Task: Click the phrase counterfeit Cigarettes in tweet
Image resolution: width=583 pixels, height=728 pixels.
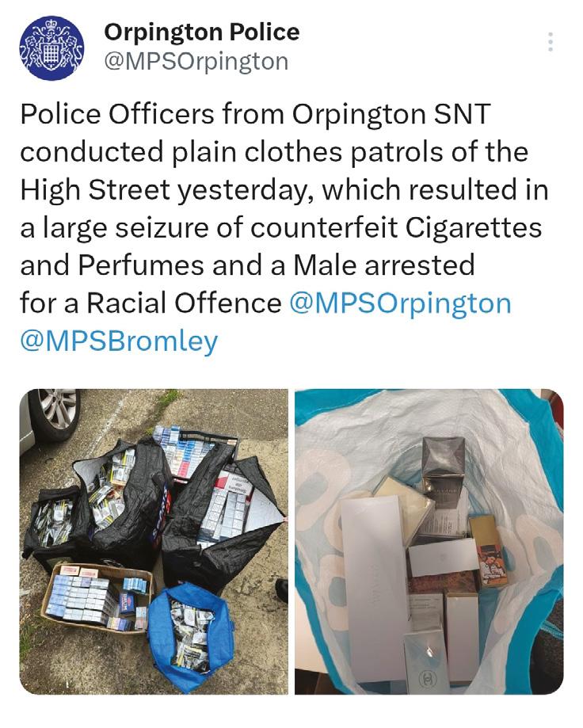Action: tap(396, 227)
